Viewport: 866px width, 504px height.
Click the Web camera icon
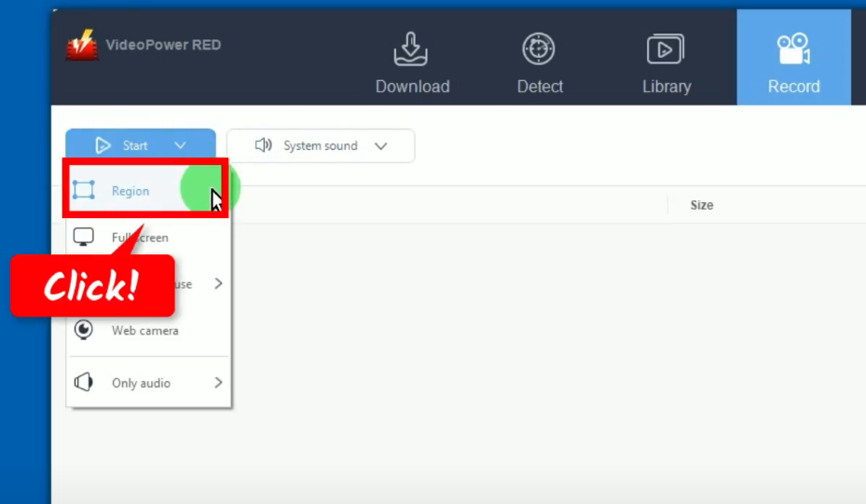84,331
